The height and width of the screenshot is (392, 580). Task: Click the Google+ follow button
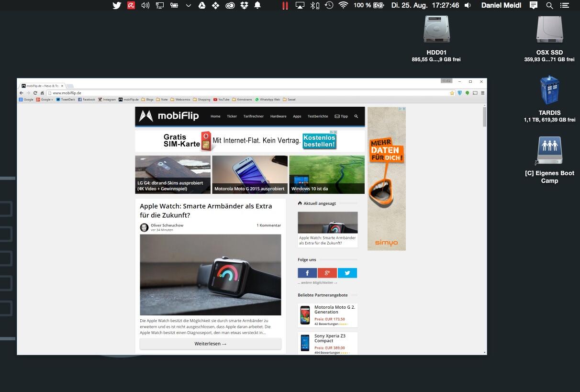[x=327, y=273]
